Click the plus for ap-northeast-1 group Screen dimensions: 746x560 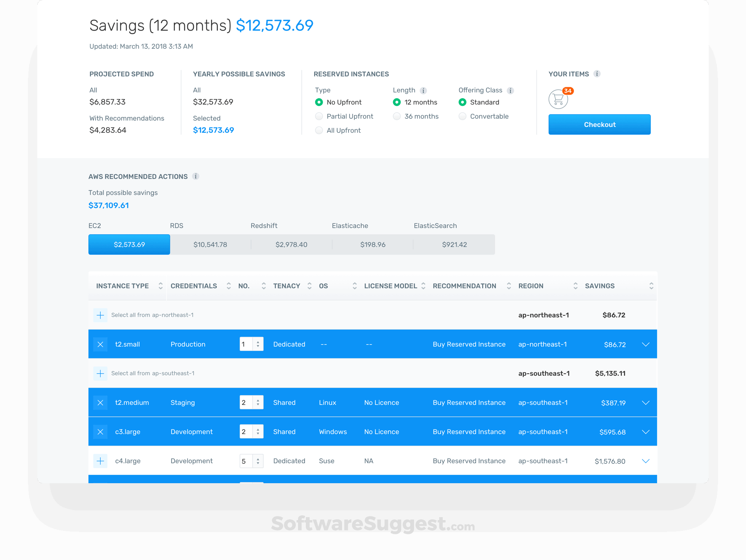100,315
